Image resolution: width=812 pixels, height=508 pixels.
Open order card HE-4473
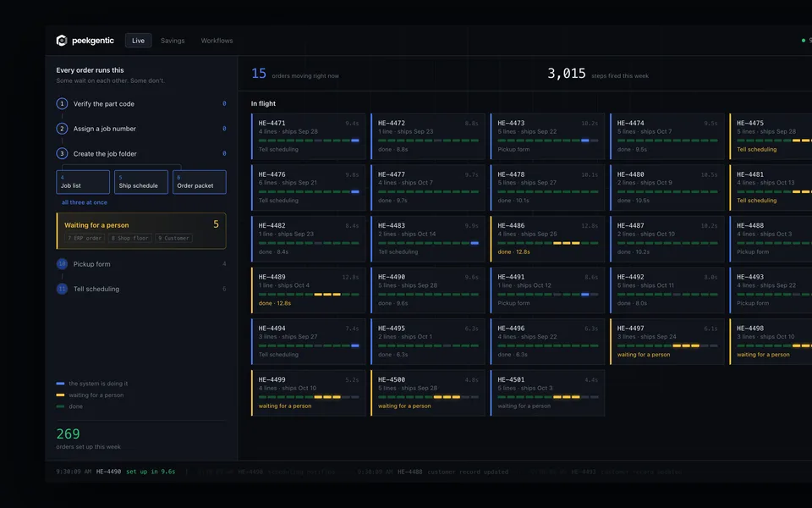[547, 136]
